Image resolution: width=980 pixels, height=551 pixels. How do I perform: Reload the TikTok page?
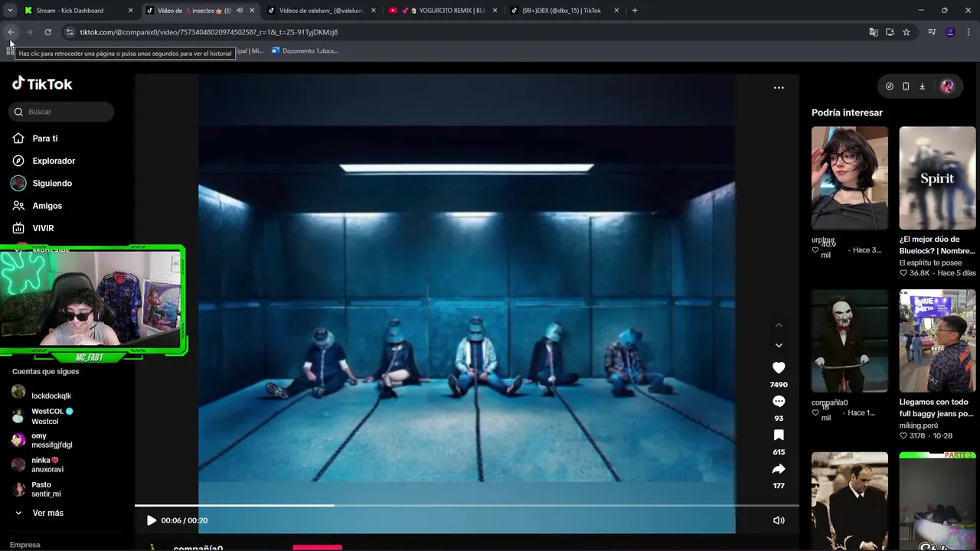point(47,32)
